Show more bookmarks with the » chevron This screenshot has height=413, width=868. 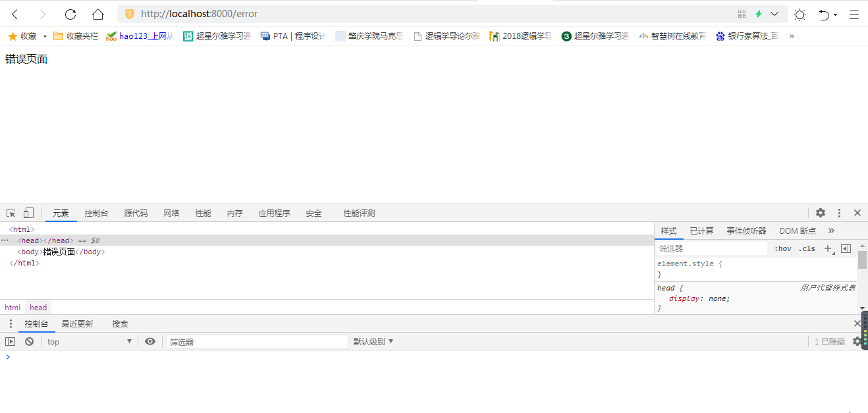792,36
